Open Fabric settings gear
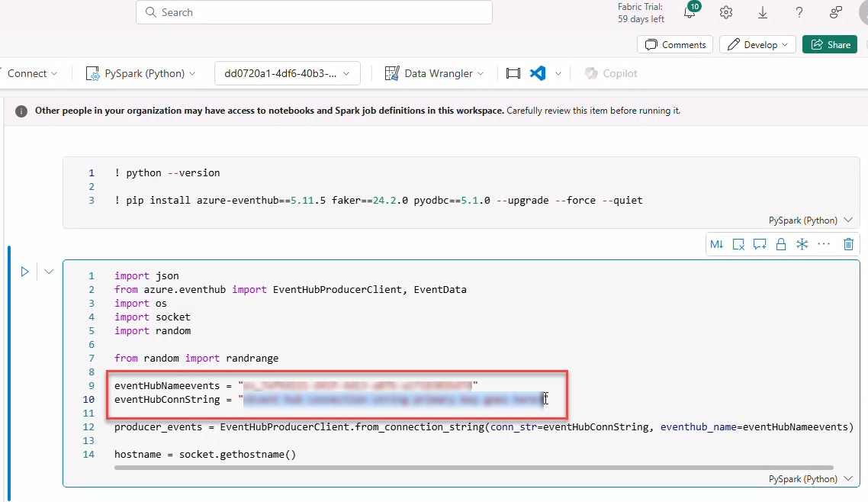 point(725,12)
